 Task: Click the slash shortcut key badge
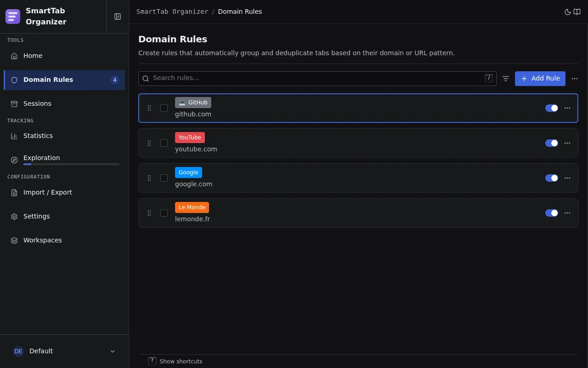coord(489,78)
